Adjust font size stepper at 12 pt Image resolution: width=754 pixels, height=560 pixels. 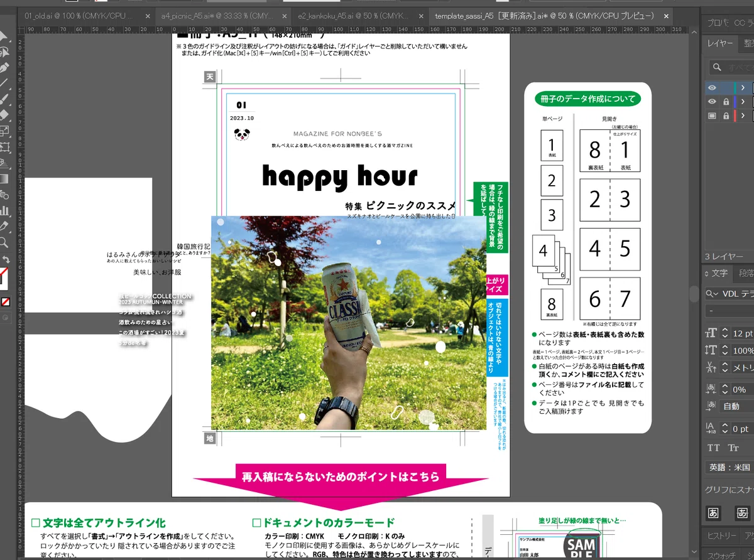[x=724, y=333]
